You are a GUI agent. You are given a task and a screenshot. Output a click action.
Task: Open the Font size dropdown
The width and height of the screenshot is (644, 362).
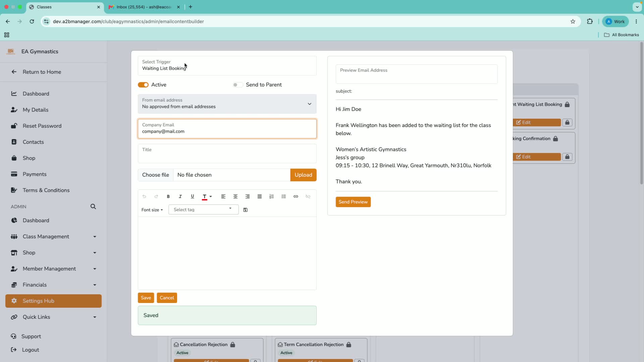[152, 210]
